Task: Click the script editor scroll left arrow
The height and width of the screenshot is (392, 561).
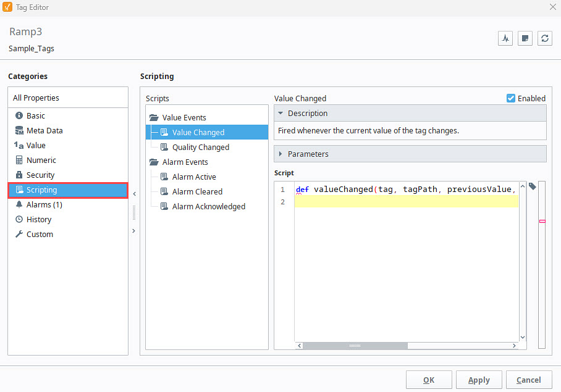Action: [x=300, y=346]
